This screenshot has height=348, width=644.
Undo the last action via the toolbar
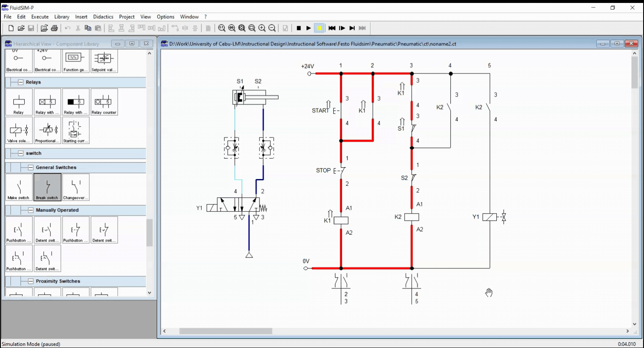68,28
